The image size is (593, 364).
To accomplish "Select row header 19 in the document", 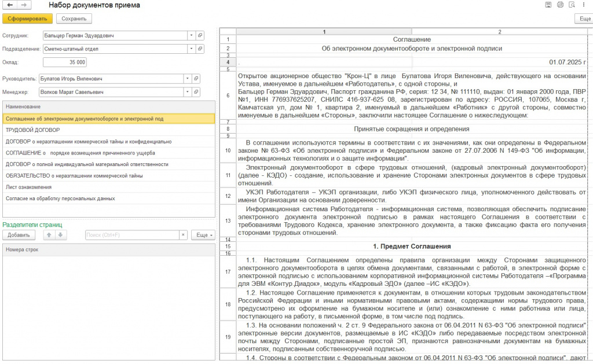I will [228, 337].
